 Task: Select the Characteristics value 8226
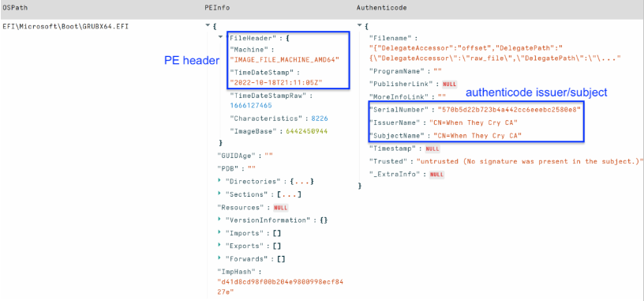click(319, 119)
